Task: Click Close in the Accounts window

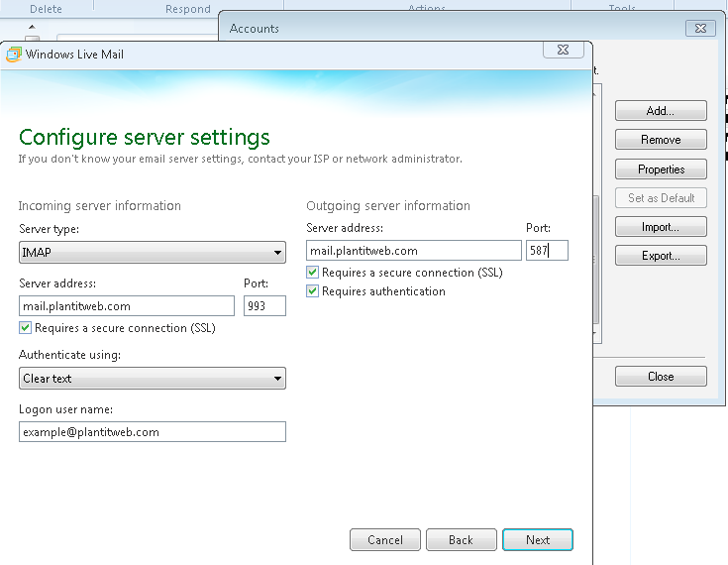Action: pos(661,377)
